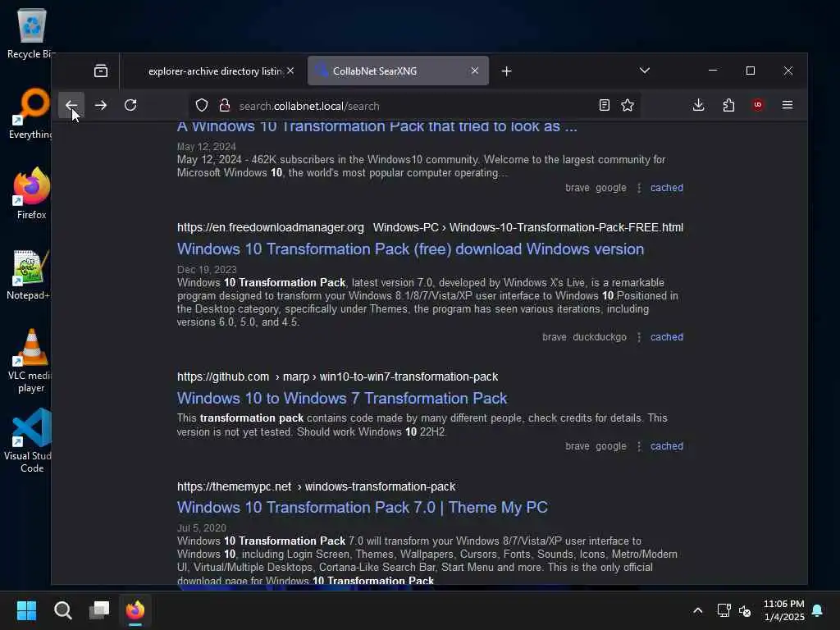Open the muted volume tray icon
Image resolution: width=840 pixels, height=630 pixels.
click(x=745, y=610)
